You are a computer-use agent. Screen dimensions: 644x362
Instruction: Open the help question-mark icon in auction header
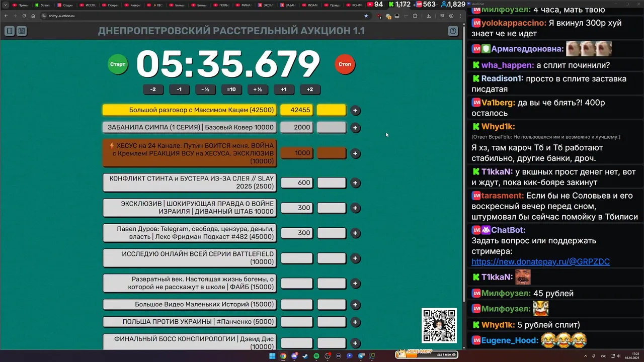coord(453,31)
